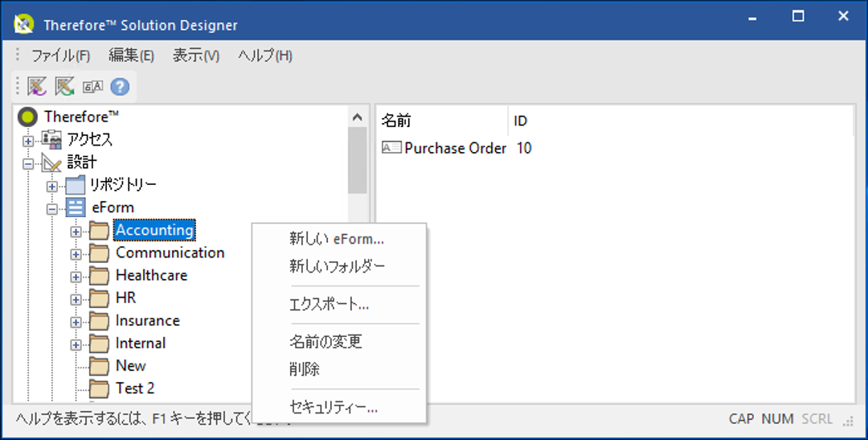The width and height of the screenshot is (868, 440).
Task: Click the first design toolbar icon
Action: coord(37,86)
